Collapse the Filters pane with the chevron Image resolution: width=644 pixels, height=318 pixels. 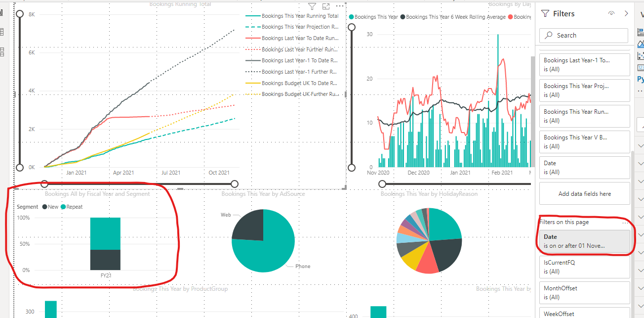pos(626,14)
